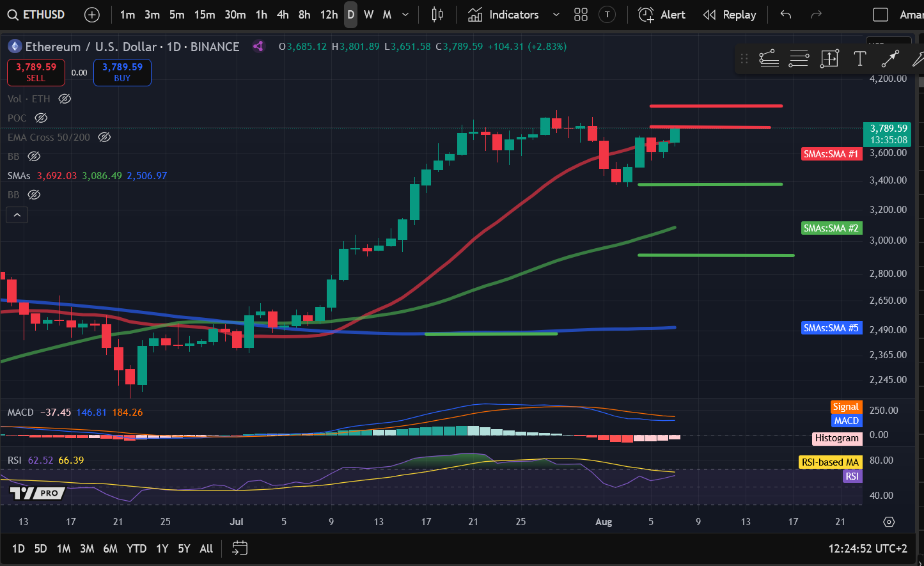Viewport: 924px width, 566px height.
Task: Switch to the 4h timeframe
Action: [283, 15]
